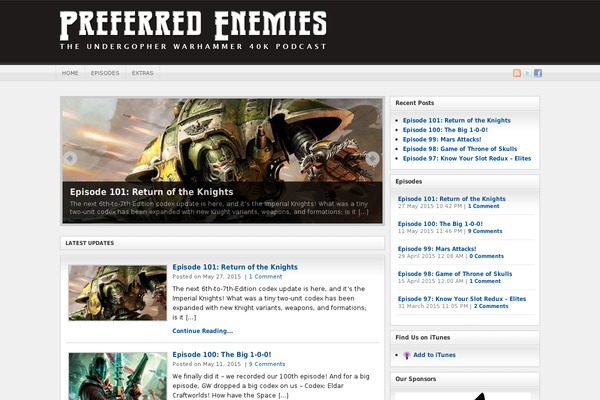Viewport: 600px width, 400px height.
Task: Open '1 Comment' link dated 27 May 2015
Action: [x=483, y=206]
